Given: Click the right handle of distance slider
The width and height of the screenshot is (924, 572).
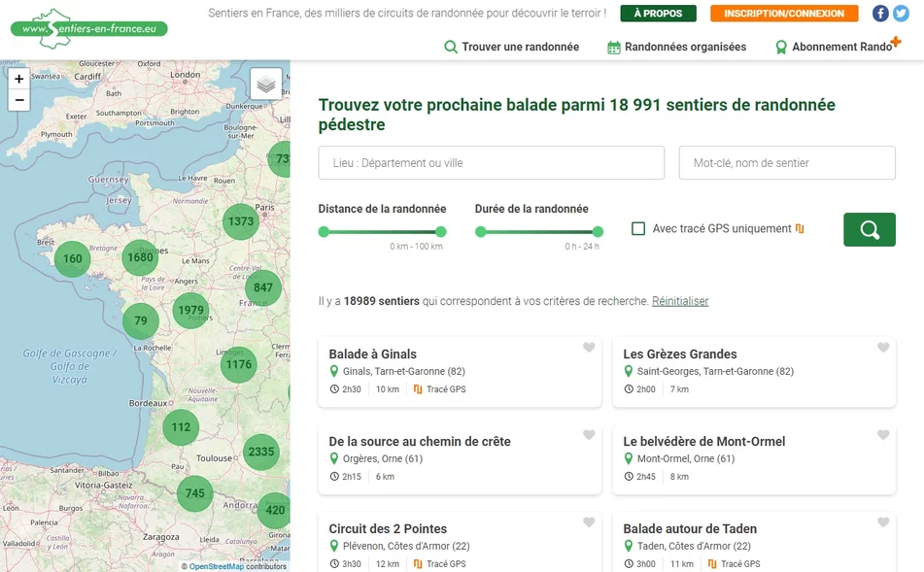Looking at the screenshot, I should [x=440, y=231].
